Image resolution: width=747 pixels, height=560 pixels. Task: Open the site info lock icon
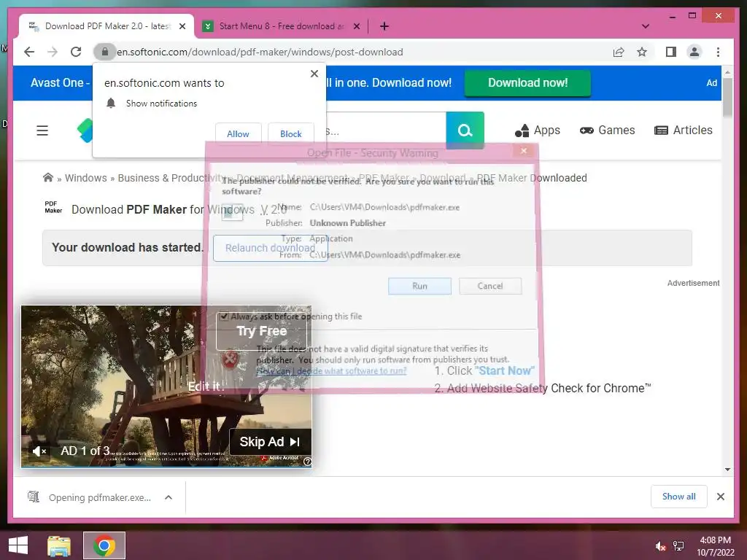tap(105, 52)
